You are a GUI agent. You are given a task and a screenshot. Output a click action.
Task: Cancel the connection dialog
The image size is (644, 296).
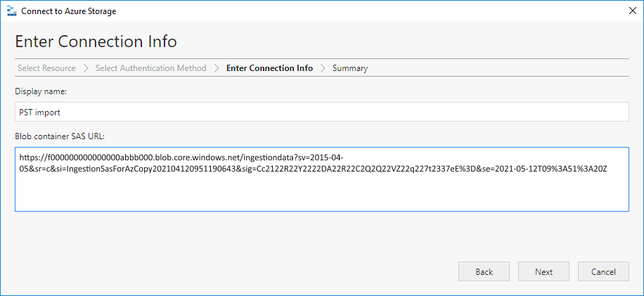pyautogui.click(x=603, y=271)
